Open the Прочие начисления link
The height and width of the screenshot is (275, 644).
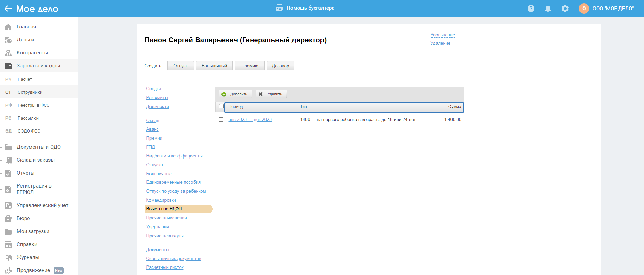pos(167,218)
